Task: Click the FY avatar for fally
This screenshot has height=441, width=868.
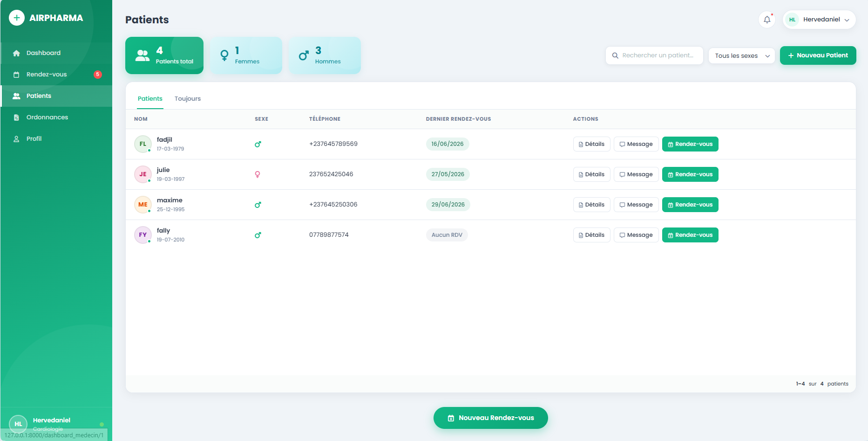Action: pos(143,235)
